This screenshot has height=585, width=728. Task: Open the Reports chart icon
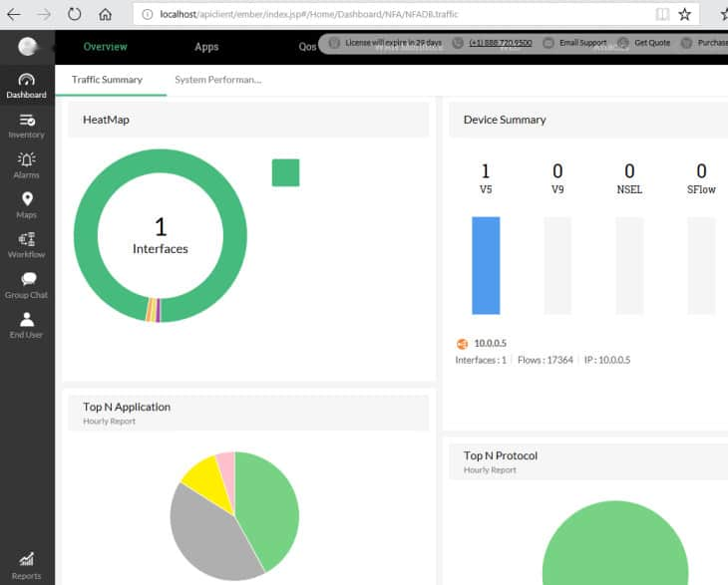tap(27, 560)
